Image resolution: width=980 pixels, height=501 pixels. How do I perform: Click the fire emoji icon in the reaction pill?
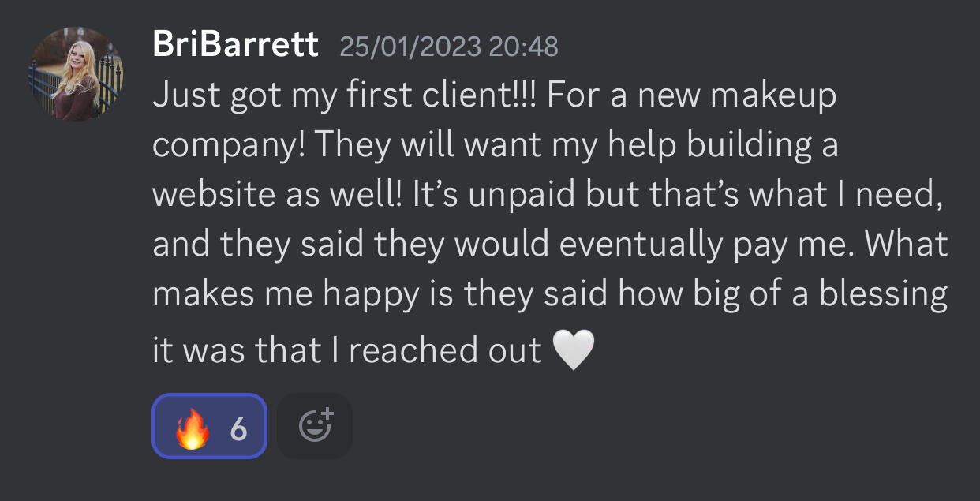192,429
